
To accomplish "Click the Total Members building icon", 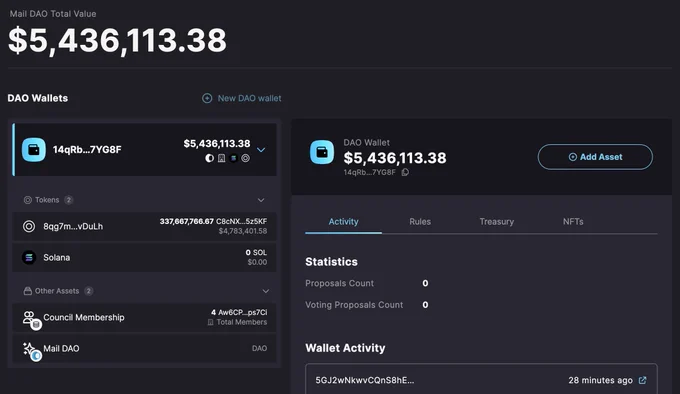I will (x=210, y=322).
